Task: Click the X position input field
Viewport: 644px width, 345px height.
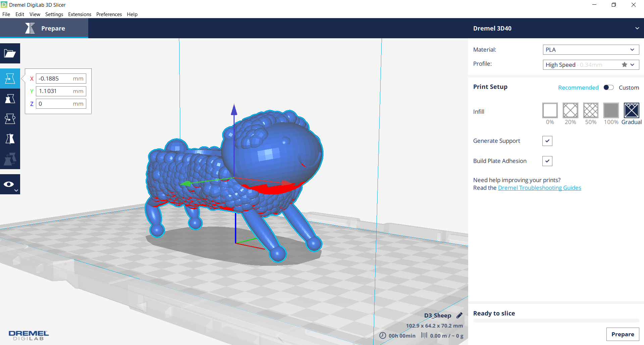Action: point(61,79)
